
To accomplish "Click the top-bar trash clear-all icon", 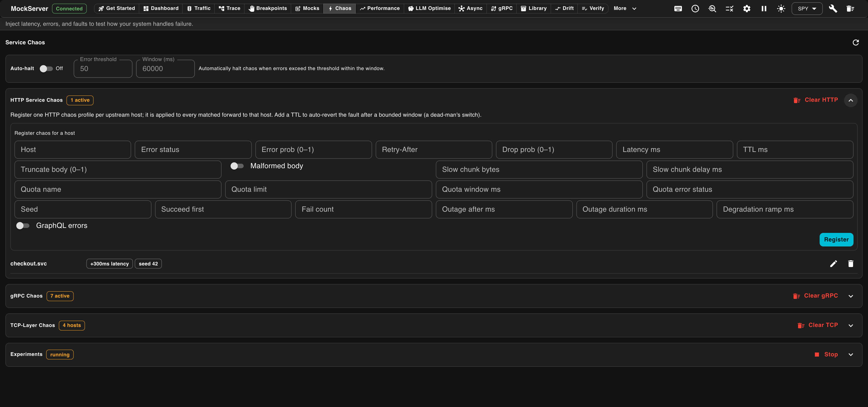I will tap(850, 9).
